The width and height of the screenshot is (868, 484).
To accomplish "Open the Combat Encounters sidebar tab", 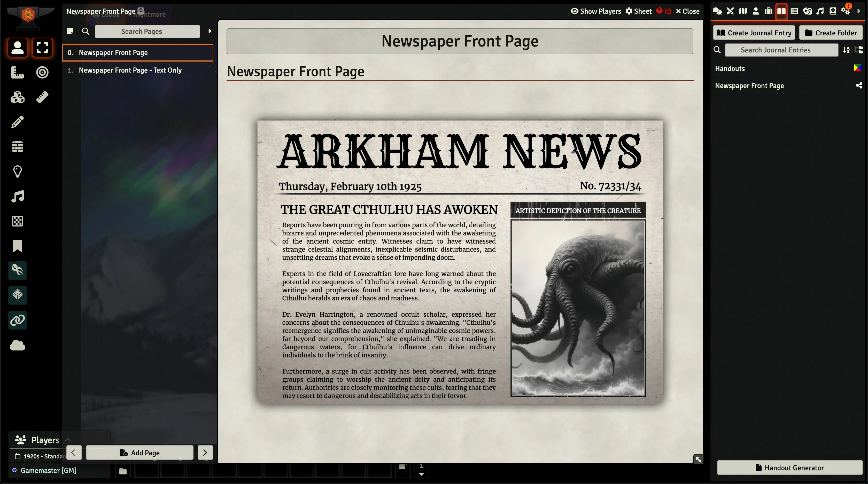I will point(730,11).
